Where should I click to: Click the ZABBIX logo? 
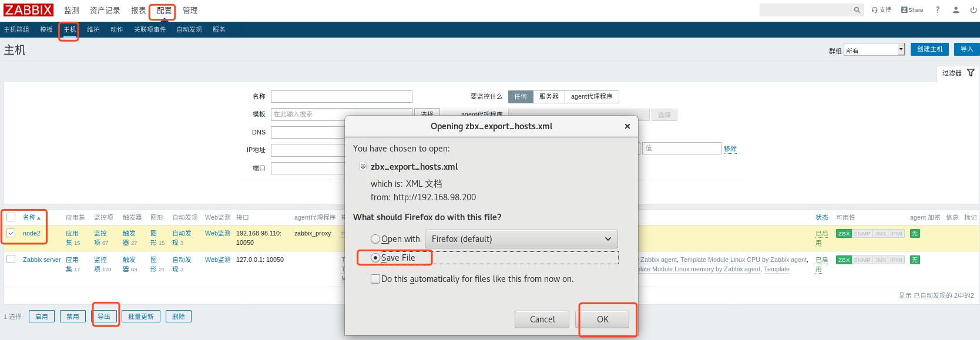point(29,10)
